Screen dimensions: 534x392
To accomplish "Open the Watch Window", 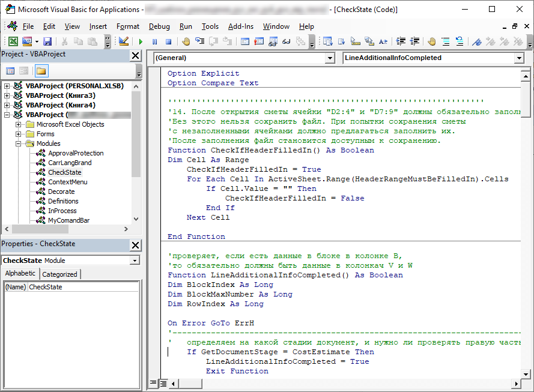I will 273,41.
